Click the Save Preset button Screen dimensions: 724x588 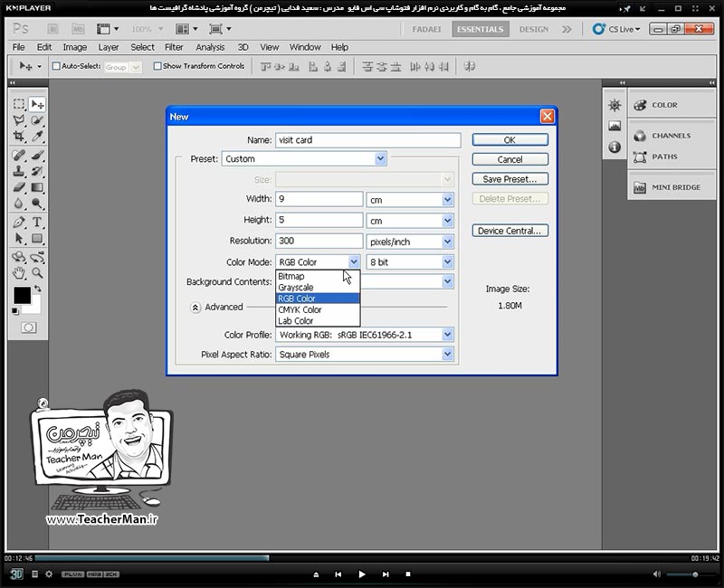coord(510,179)
